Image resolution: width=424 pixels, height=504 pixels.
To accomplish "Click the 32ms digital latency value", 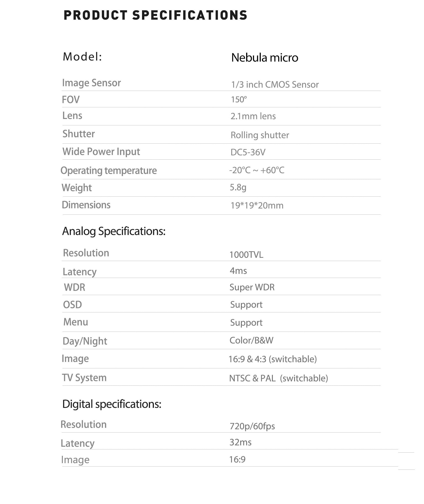I will (240, 442).
